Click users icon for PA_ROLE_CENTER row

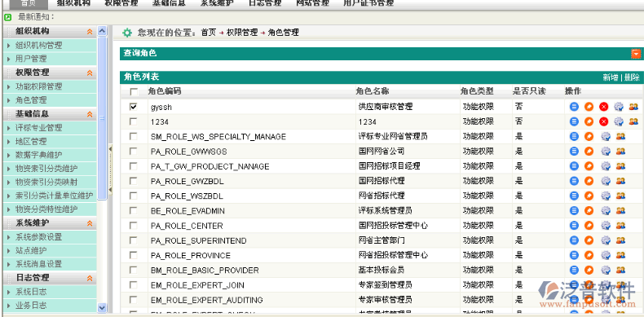tap(620, 225)
